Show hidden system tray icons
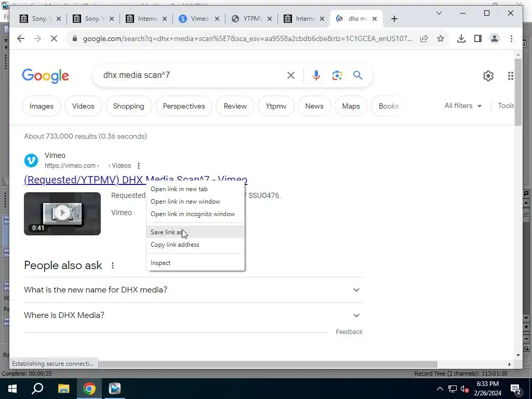The width and height of the screenshot is (532, 399). pos(440,389)
